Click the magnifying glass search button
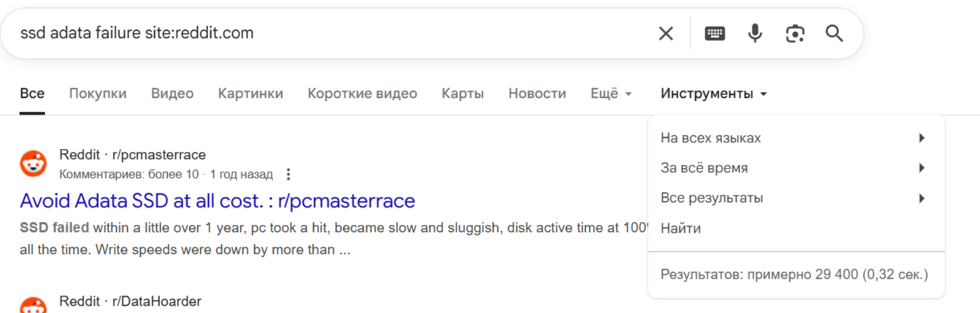Viewport: 980px width, 313px height. (834, 34)
